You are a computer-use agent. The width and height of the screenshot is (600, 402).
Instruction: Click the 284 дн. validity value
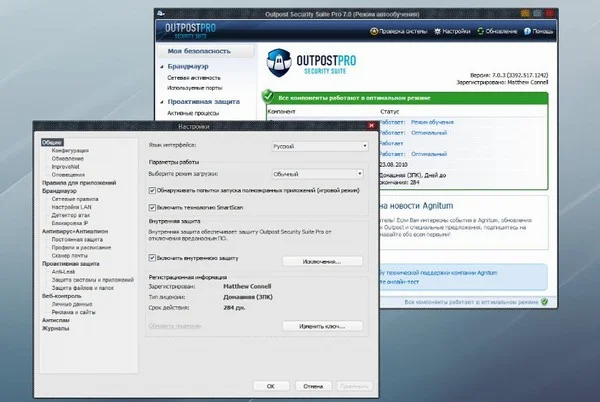tap(234, 308)
